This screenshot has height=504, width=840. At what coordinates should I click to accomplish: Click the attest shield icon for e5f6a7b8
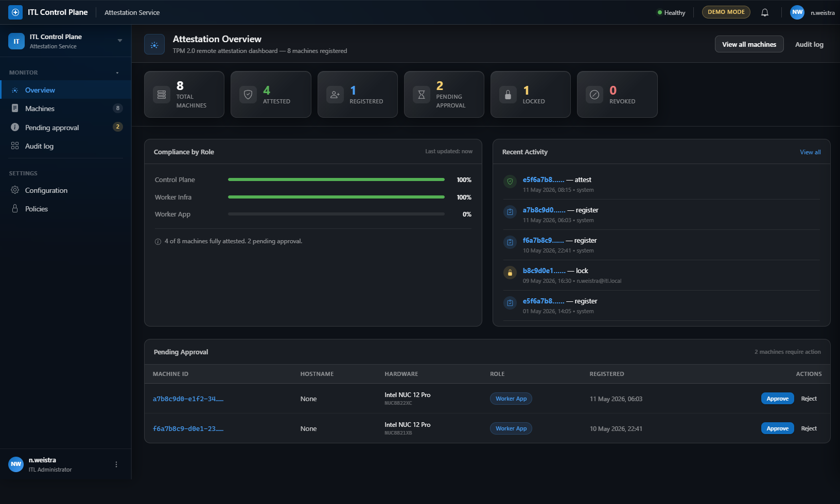pyautogui.click(x=510, y=182)
